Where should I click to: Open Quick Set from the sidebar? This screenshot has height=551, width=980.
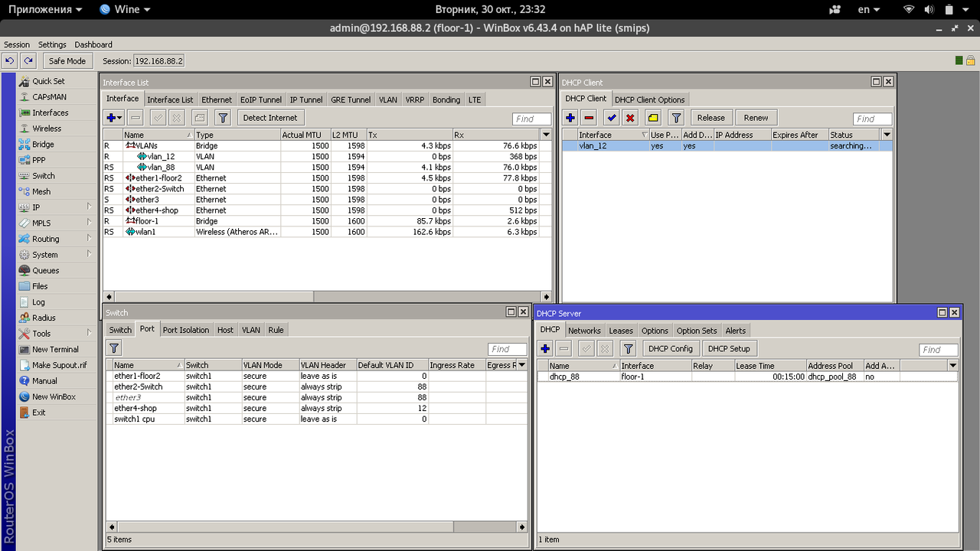47,81
